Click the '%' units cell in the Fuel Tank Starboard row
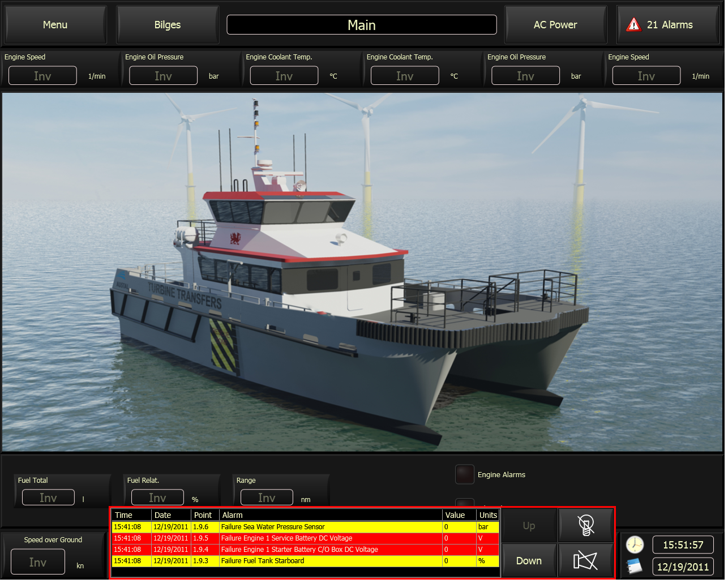The image size is (728, 583). (x=488, y=561)
